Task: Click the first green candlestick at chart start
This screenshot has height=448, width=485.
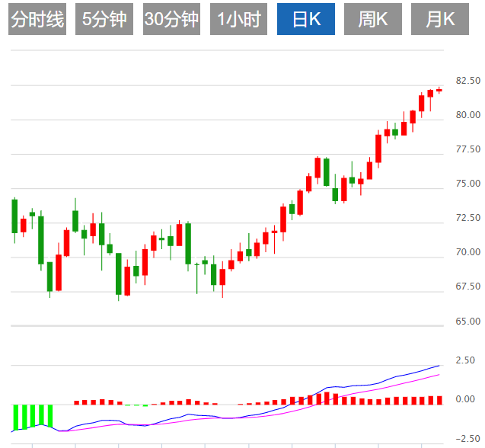Action: (14, 220)
